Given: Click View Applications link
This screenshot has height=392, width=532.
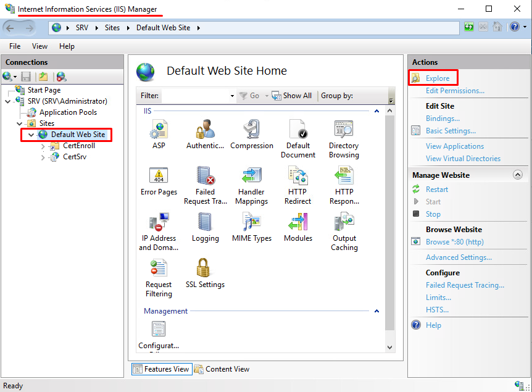Looking at the screenshot, I should 455,146.
